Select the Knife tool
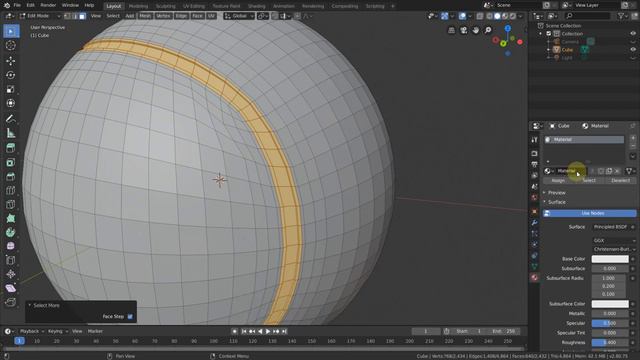Image resolution: width=640 pixels, height=360 pixels. coord(11,204)
